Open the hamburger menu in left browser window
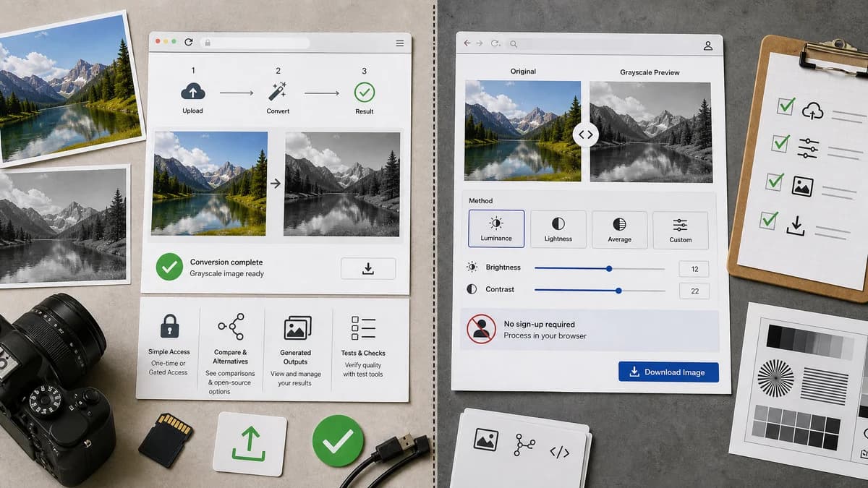Viewport: 868px width, 488px height. click(400, 43)
